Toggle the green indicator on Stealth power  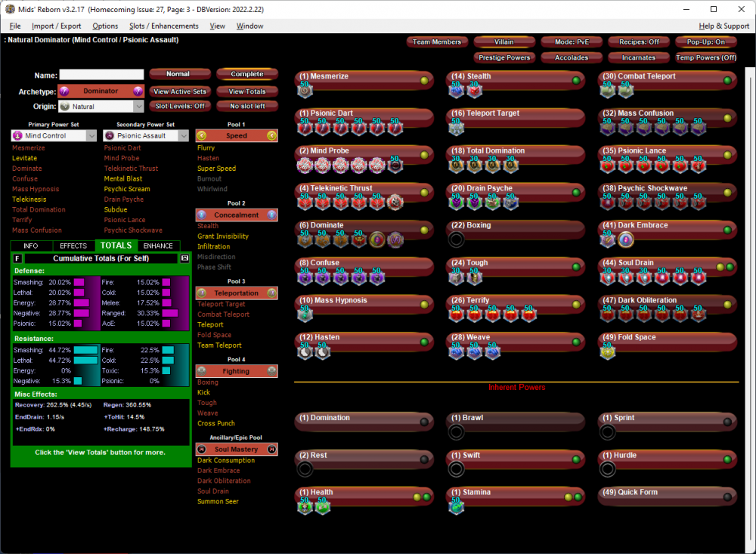click(x=575, y=80)
